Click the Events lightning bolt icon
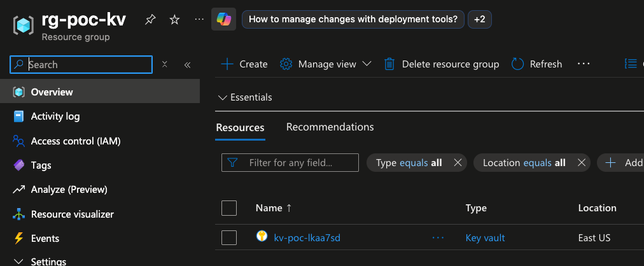The image size is (644, 266). [18, 238]
